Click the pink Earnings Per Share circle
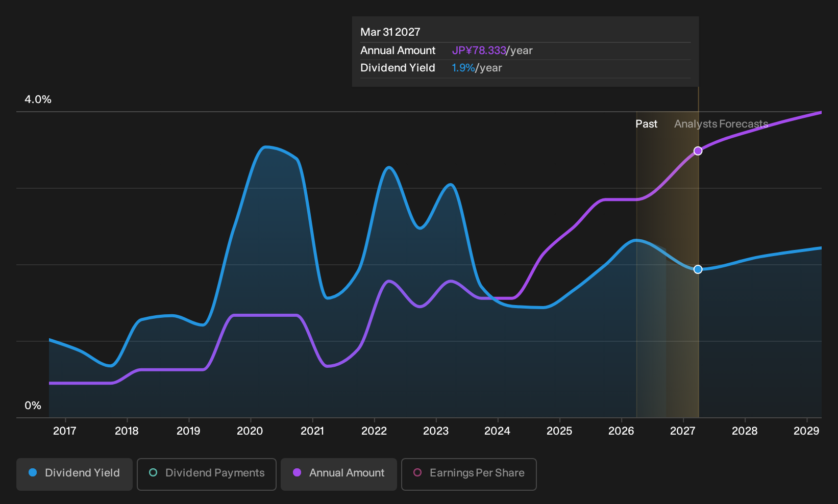This screenshot has width=838, height=504. coord(417,473)
